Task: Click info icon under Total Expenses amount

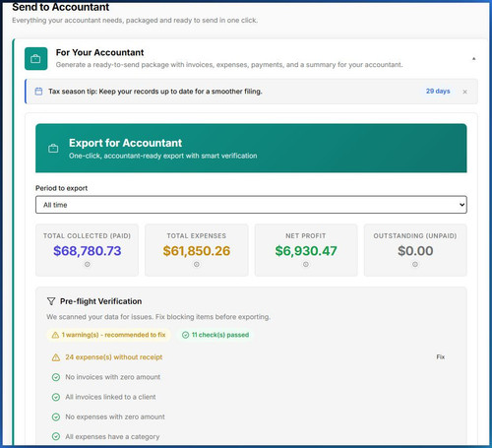Action: coord(197,264)
